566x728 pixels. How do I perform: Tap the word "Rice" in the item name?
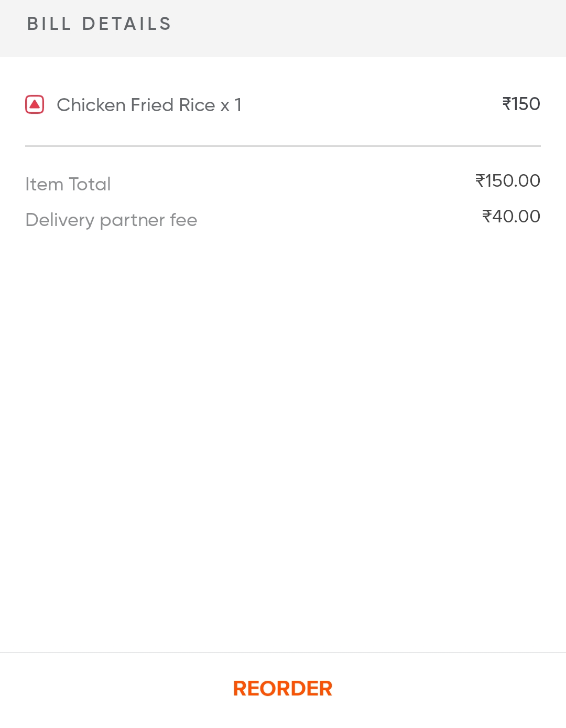[x=197, y=105]
